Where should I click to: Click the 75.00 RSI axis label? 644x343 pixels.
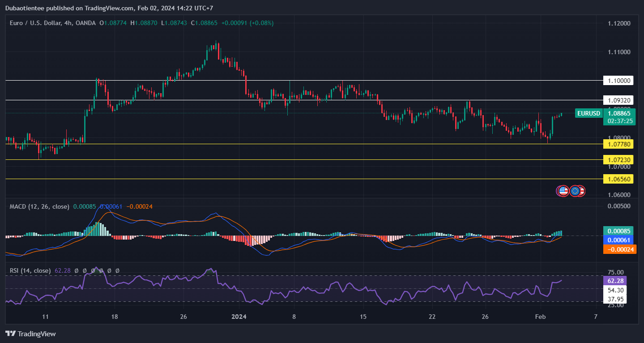tap(617, 272)
